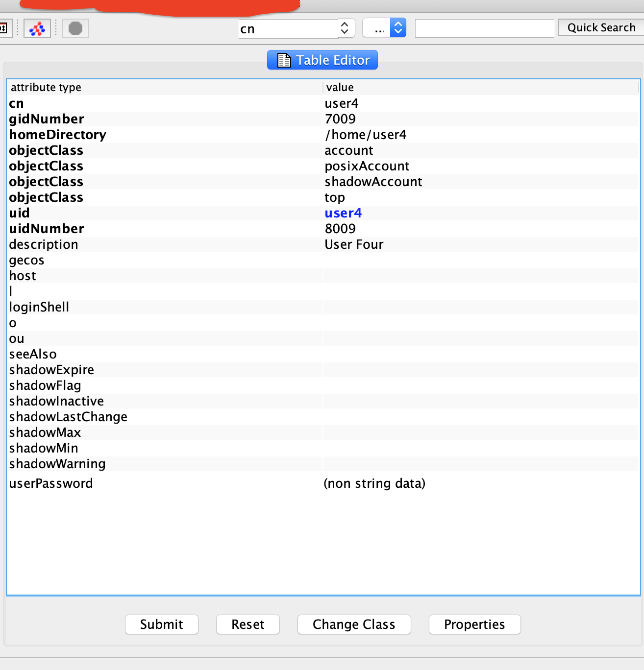Click the empty loginShell value cell
Viewport: 644px width, 670px height.
480,307
